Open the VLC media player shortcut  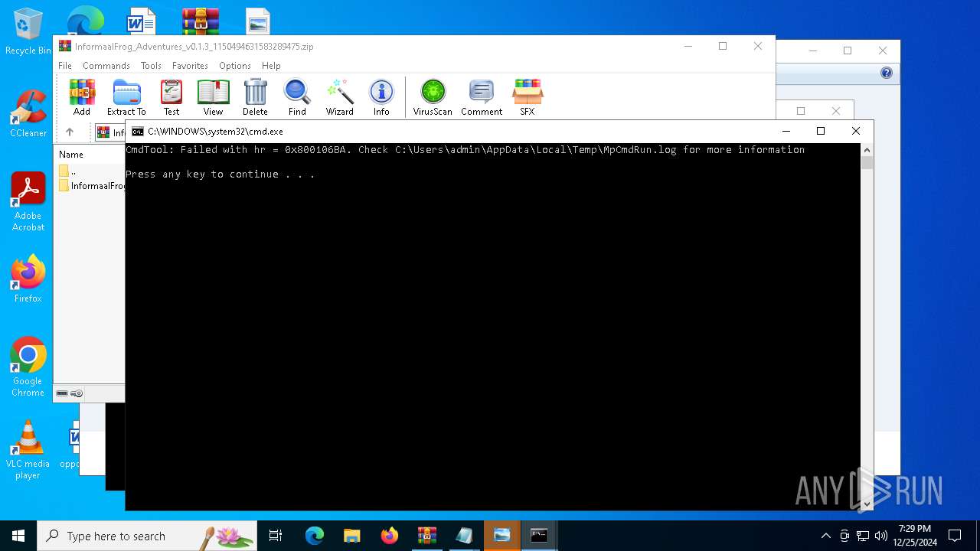pos(28,450)
